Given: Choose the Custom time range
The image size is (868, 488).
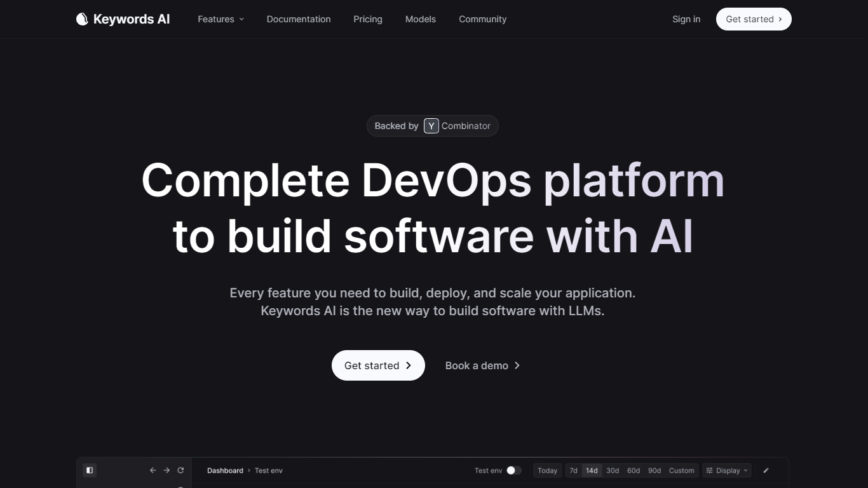Looking at the screenshot, I should [682, 471].
